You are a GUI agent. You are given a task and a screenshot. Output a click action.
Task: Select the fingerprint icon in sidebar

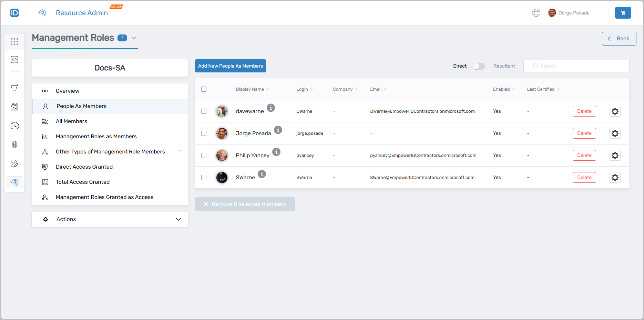pos(14,144)
